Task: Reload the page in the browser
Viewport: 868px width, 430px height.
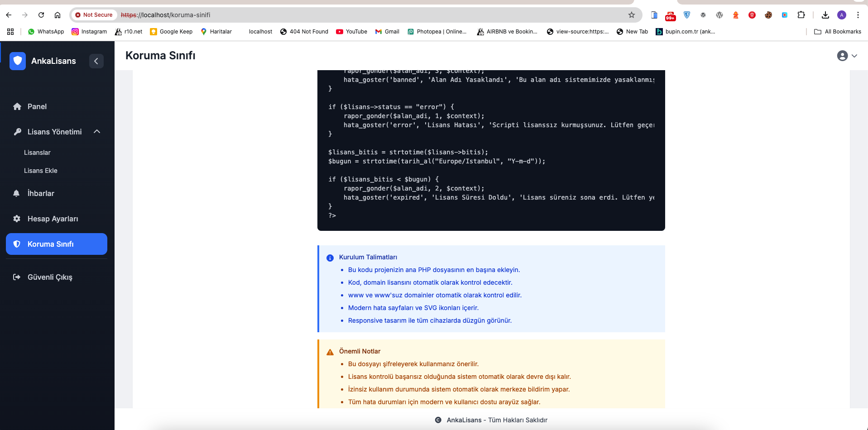Action: [41, 15]
